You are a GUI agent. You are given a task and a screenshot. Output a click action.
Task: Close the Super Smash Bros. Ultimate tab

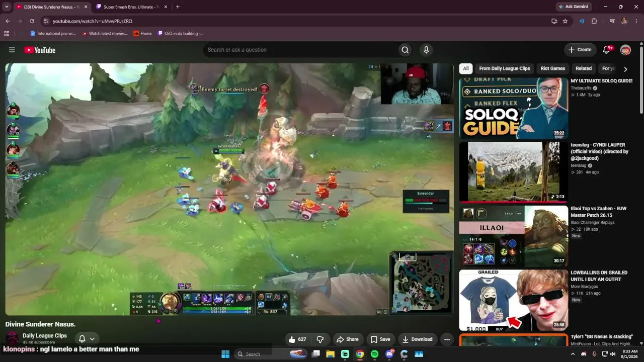coord(166,7)
